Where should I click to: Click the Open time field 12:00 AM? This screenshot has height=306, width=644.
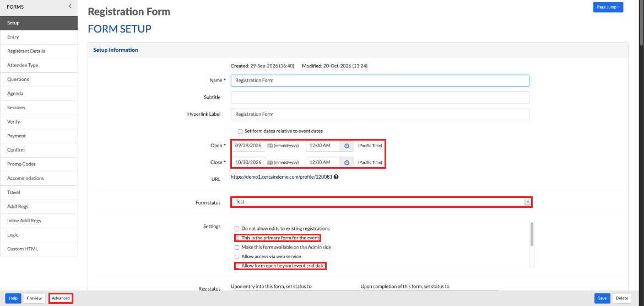pos(323,146)
